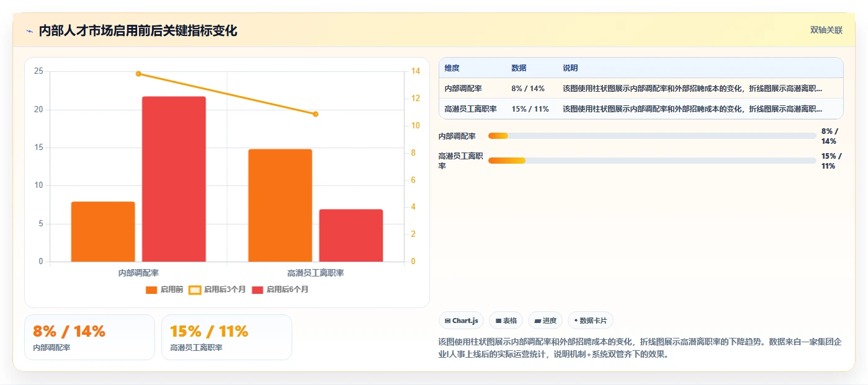Select the 数据卡片 tag chip
Screen dimensions: 868x385
click(591, 321)
